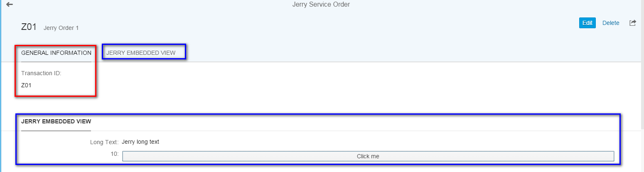The image size is (644, 172).
Task: Click the 'Click me' button
Action: (x=368, y=156)
